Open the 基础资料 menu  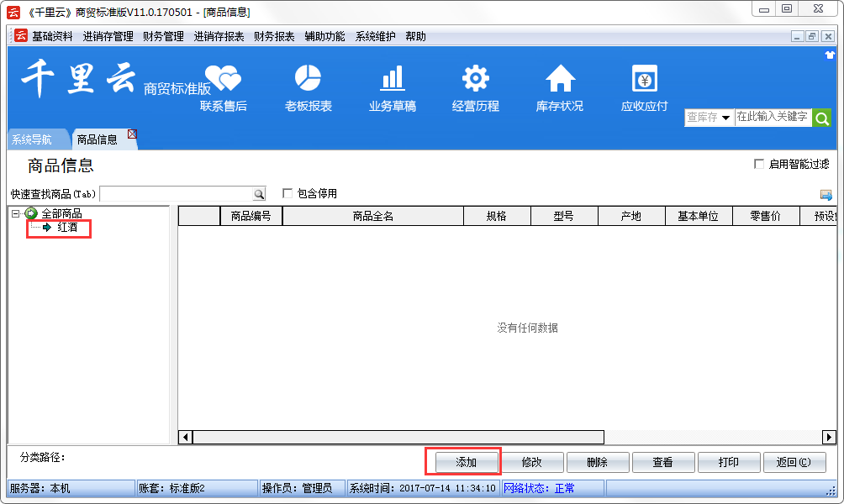52,36
